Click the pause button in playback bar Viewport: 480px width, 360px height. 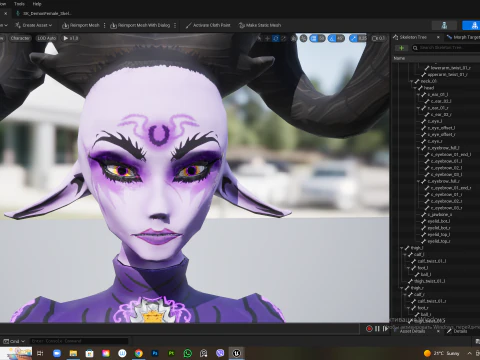coord(377,329)
